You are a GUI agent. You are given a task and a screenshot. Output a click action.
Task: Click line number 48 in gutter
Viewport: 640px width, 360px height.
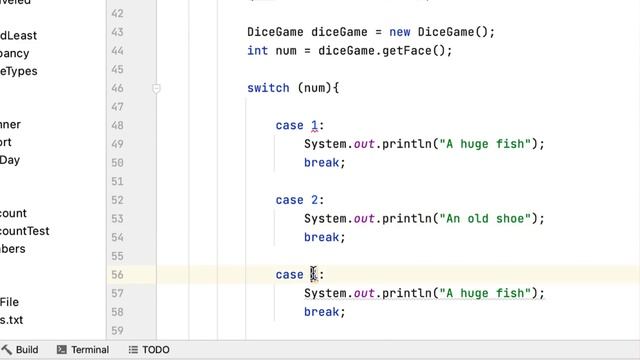(118, 125)
